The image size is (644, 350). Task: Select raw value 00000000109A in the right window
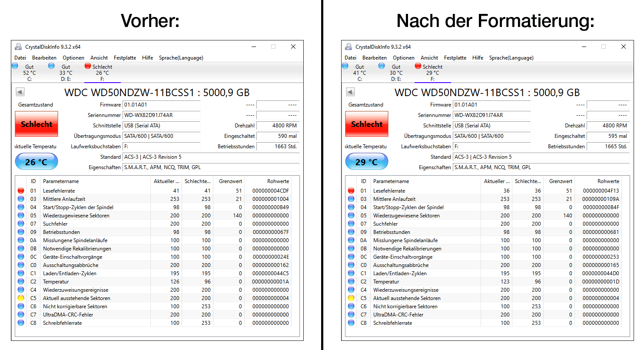point(601,199)
